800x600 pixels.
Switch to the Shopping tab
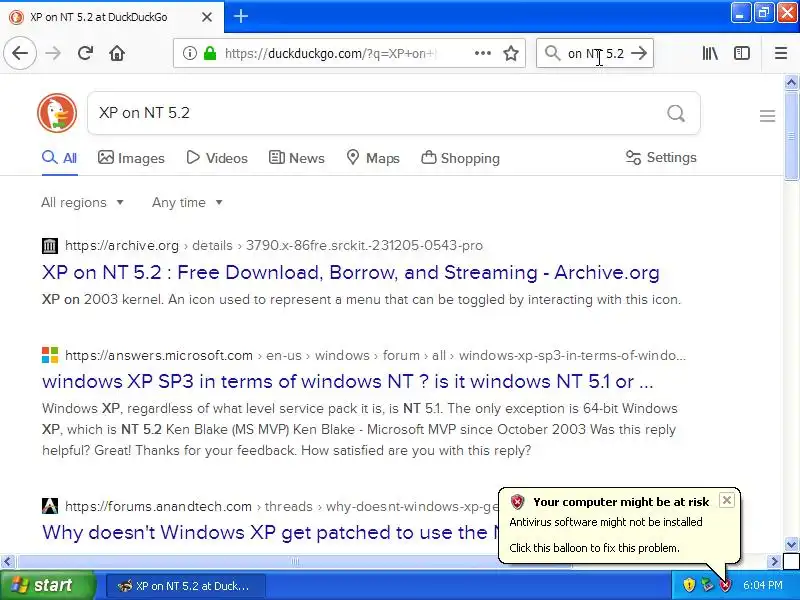click(x=460, y=158)
